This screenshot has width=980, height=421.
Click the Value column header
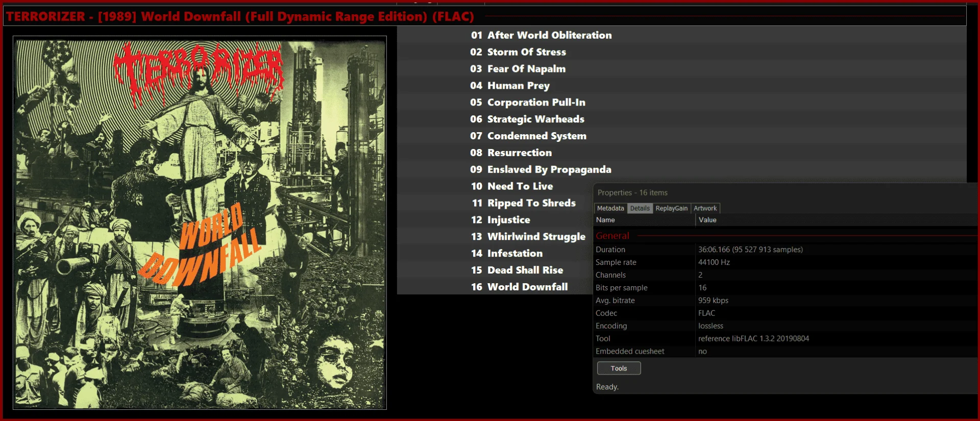point(837,220)
